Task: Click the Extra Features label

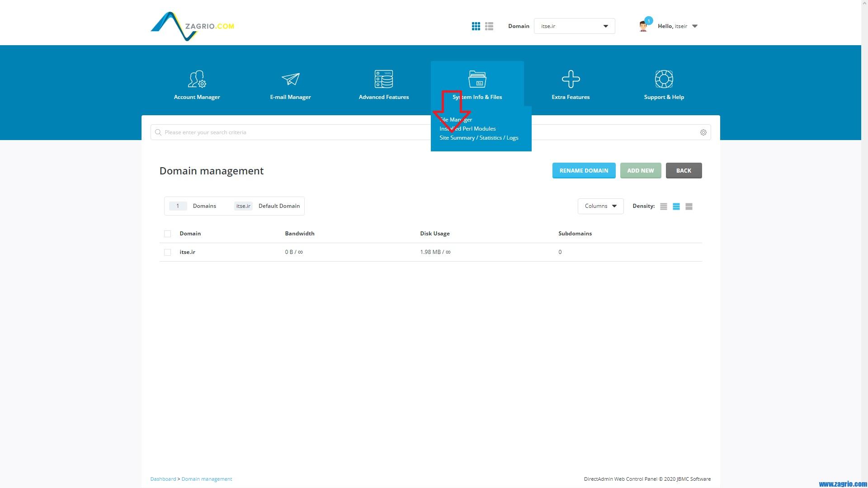Action: pos(571,97)
